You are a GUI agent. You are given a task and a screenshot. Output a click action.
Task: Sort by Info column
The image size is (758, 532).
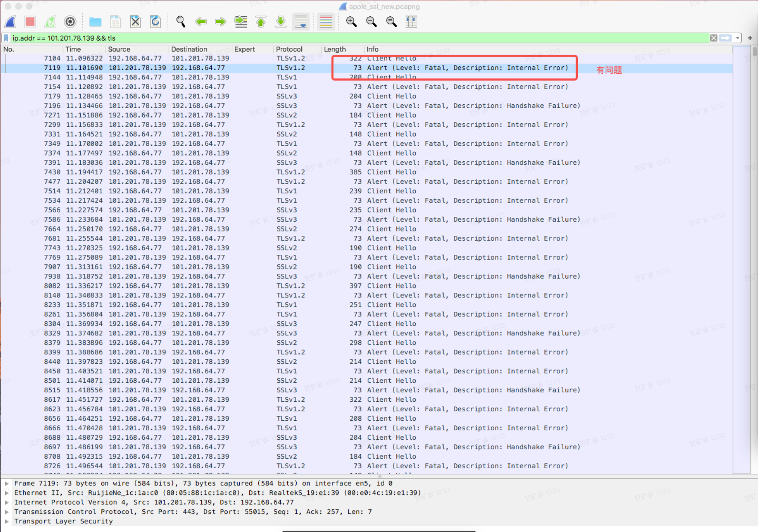pos(548,49)
